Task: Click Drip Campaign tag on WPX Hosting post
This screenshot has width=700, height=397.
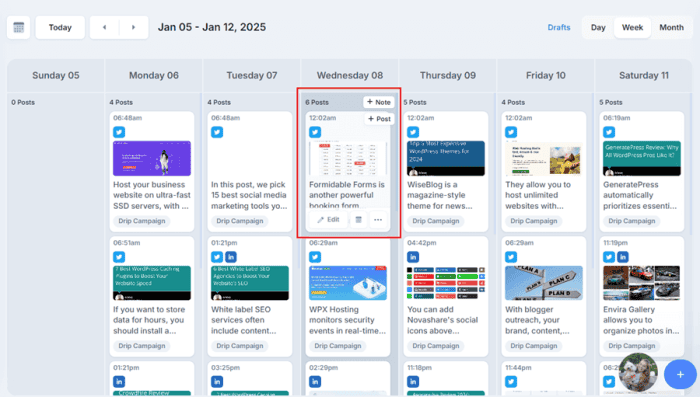Action: click(x=338, y=346)
